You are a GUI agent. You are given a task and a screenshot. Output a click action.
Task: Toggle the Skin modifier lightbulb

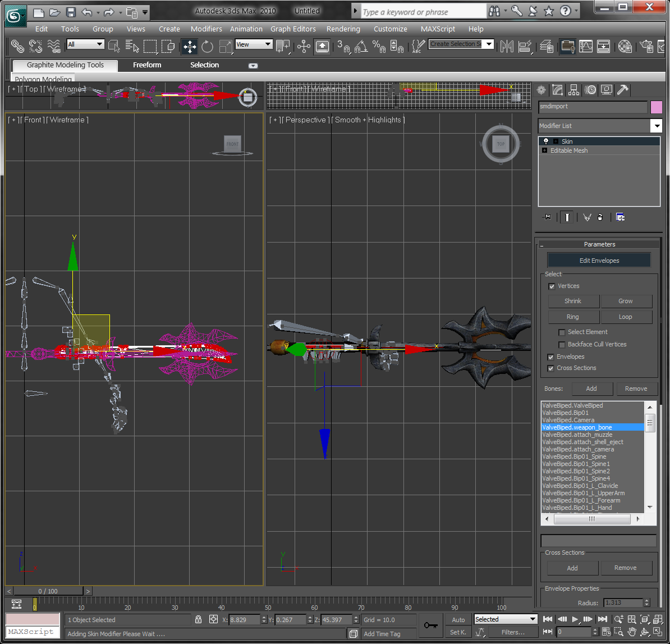point(545,141)
